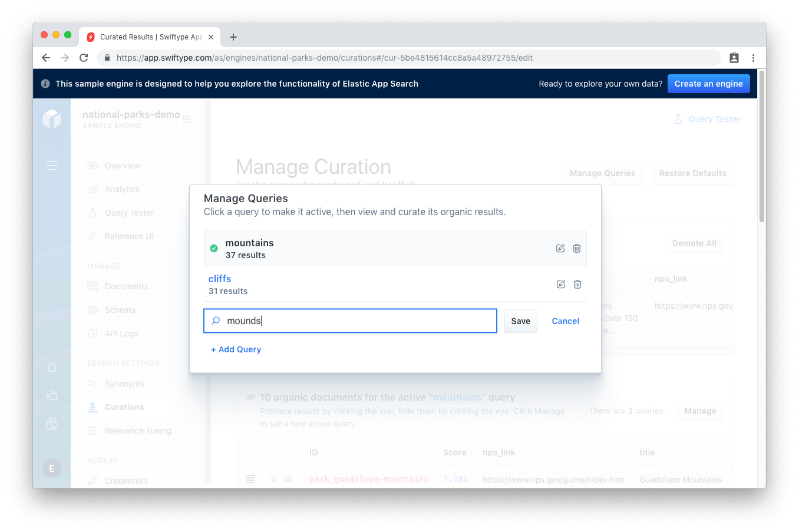Image resolution: width=799 pixels, height=532 pixels.
Task: Star the park_guadalupe-mountains result to promote it
Action: pos(274,480)
